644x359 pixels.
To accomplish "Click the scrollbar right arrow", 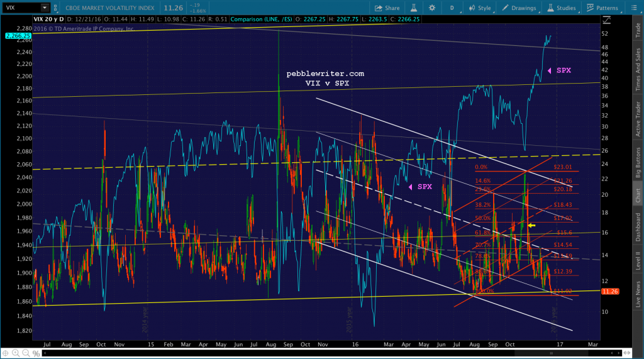I will [x=619, y=353].
